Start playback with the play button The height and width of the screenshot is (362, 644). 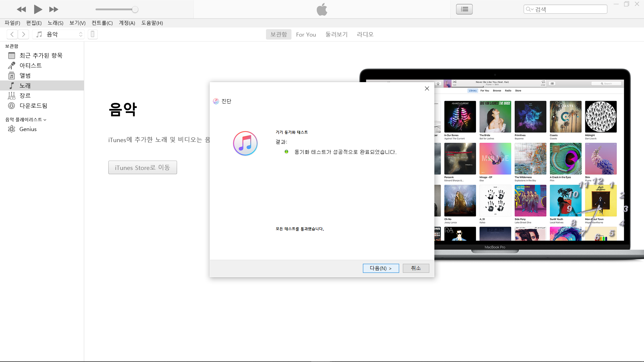click(x=38, y=9)
